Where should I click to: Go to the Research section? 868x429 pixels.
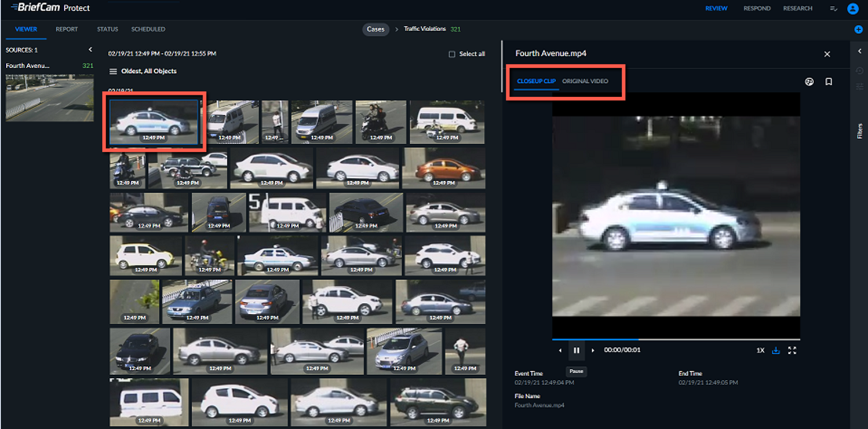point(797,9)
